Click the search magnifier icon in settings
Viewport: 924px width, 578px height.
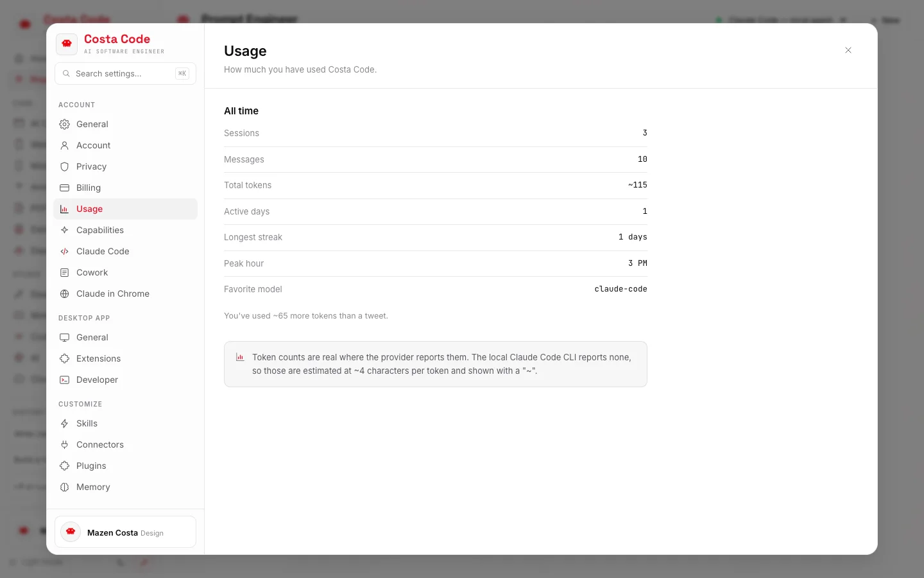pos(66,74)
